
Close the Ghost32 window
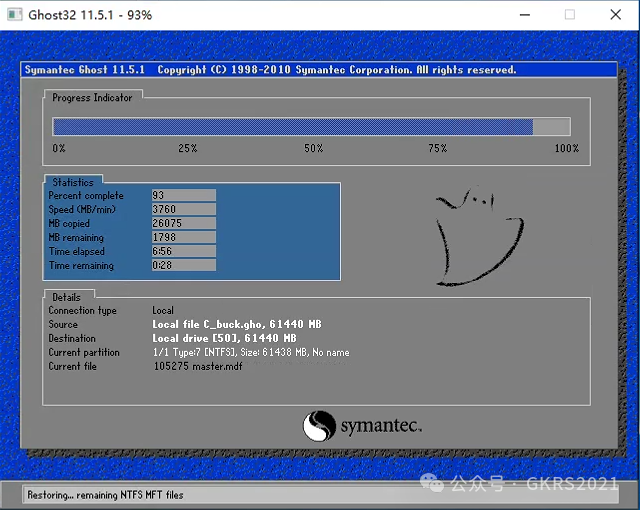click(616, 15)
